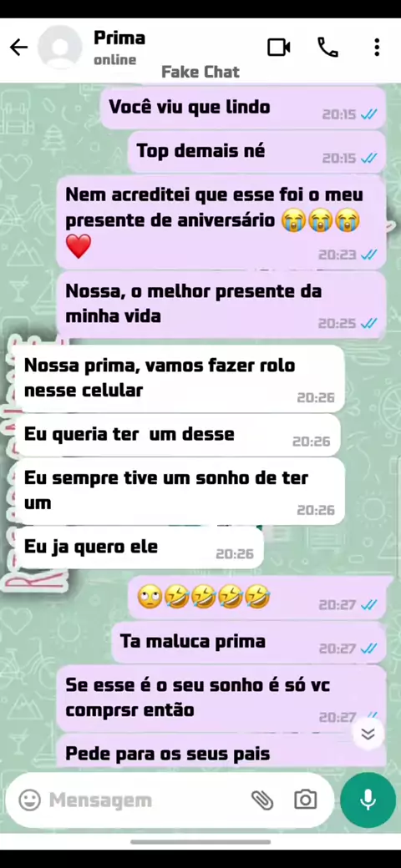Start a video call with Prima
This screenshot has height=868, width=401.
[278, 48]
